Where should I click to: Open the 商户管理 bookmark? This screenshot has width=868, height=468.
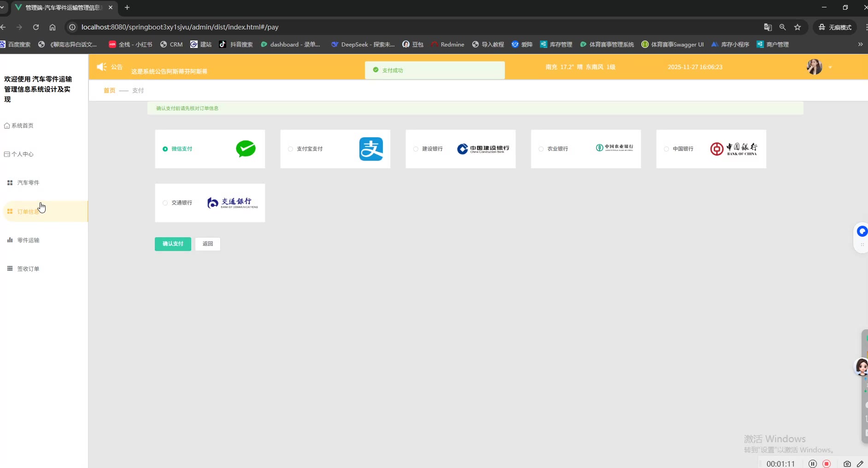[773, 44]
